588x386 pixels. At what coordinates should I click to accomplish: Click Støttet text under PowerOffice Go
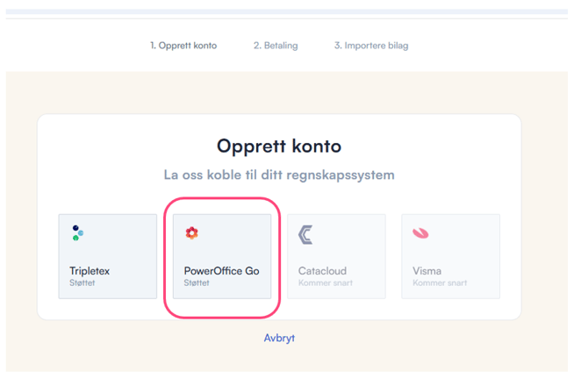(x=197, y=283)
